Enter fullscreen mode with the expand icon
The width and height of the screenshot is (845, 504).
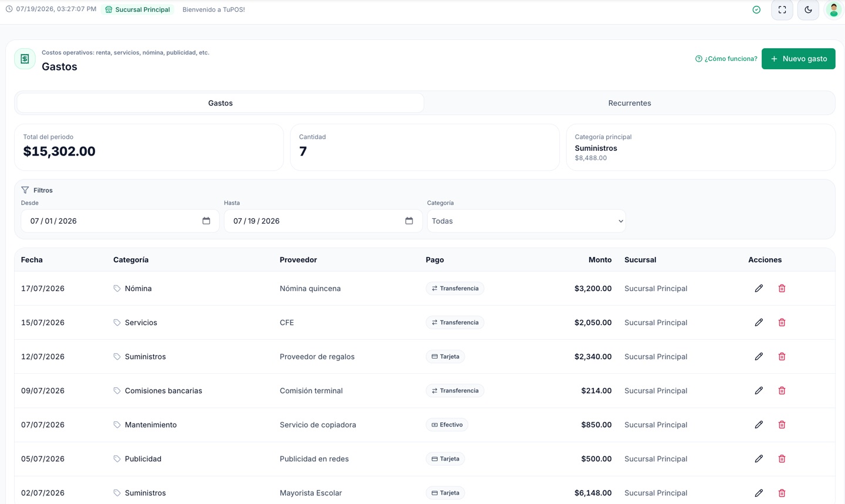(x=782, y=9)
